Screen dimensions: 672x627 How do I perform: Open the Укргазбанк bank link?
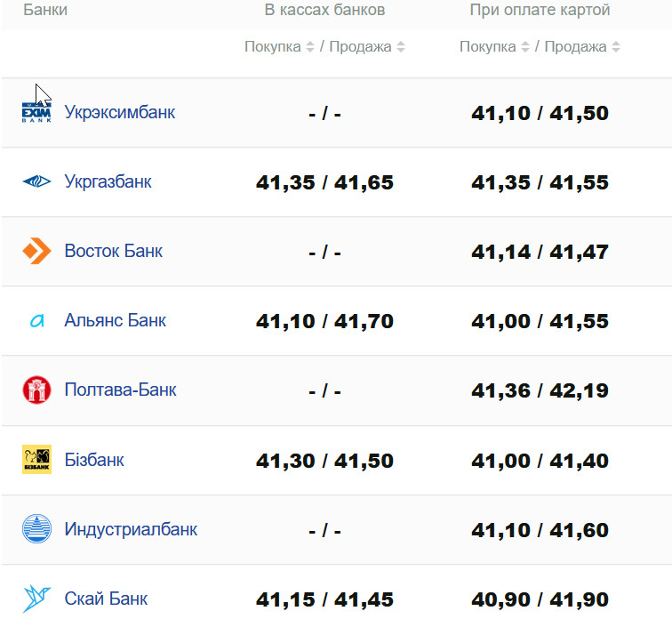[x=108, y=181]
